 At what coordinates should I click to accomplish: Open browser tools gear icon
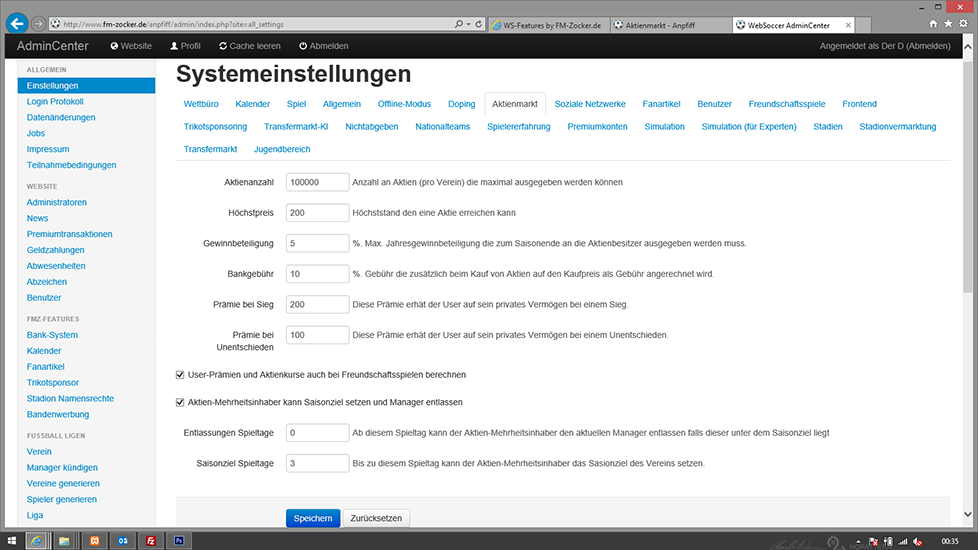pyautogui.click(x=963, y=23)
